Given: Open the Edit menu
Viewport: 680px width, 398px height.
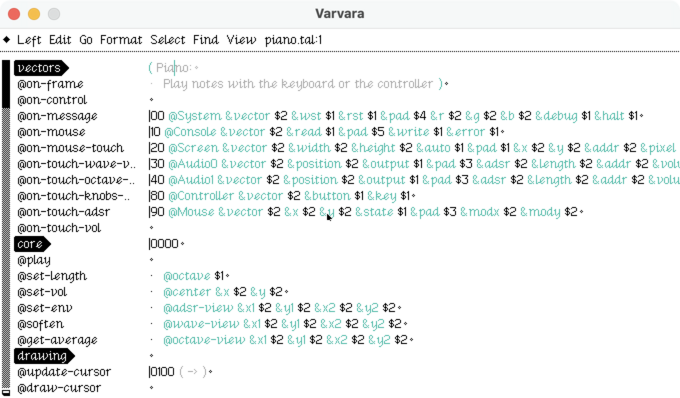Looking at the screenshot, I should coord(60,40).
